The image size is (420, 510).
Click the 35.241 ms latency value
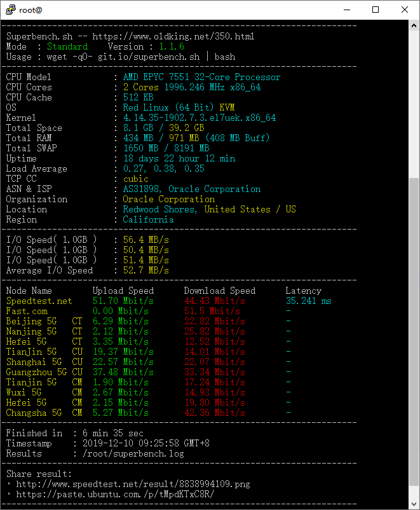[x=308, y=301]
